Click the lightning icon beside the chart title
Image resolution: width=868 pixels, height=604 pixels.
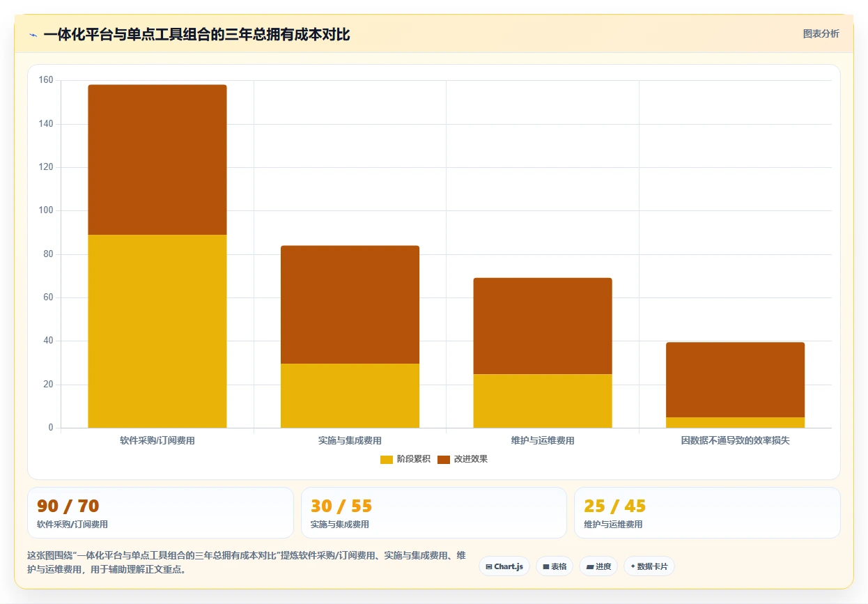point(33,35)
